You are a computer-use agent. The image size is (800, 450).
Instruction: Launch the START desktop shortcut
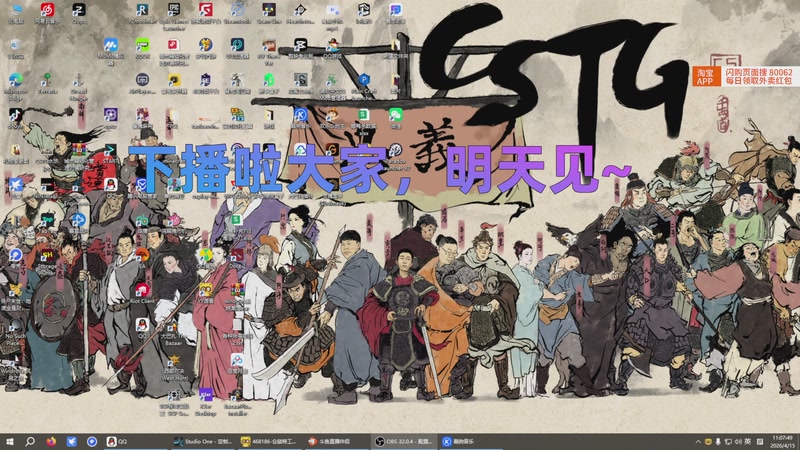click(110, 153)
